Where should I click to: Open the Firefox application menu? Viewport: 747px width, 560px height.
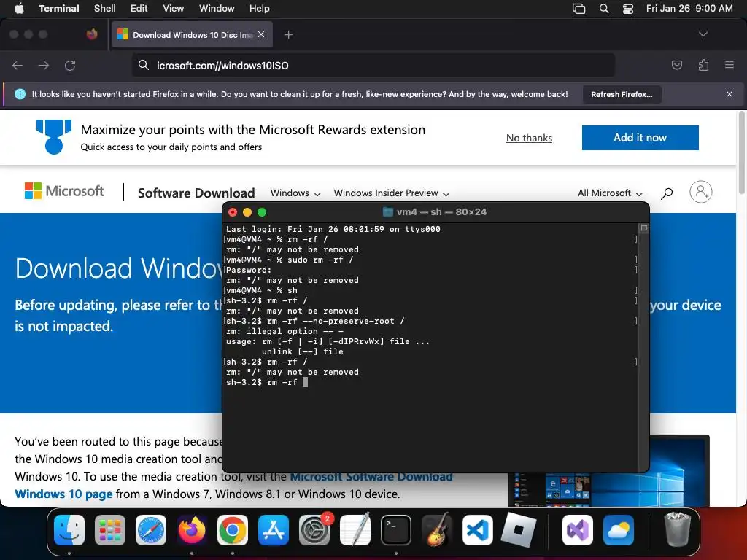click(729, 65)
